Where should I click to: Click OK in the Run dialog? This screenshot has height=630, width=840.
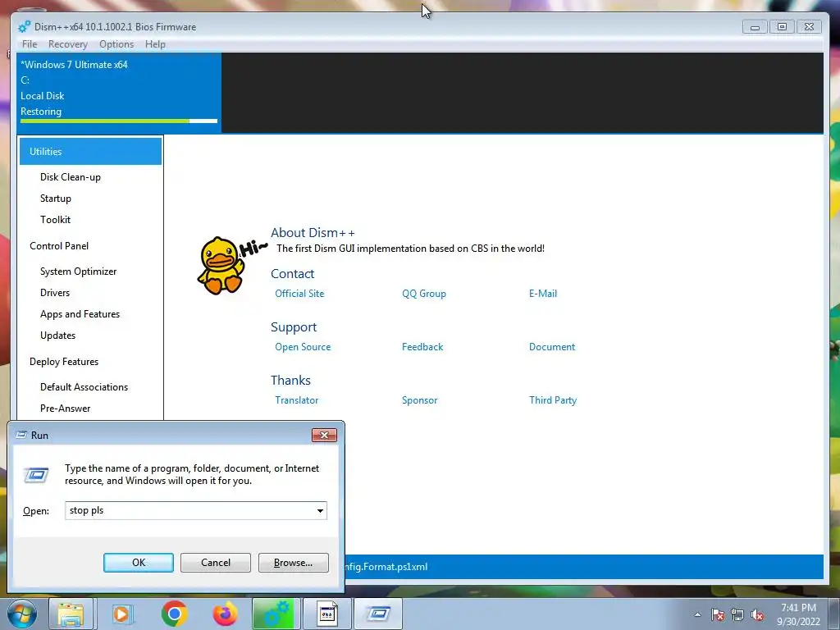point(138,563)
